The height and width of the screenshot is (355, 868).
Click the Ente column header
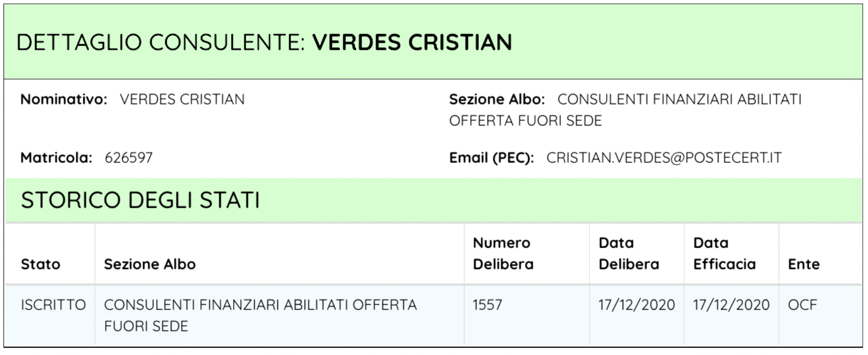click(x=804, y=264)
